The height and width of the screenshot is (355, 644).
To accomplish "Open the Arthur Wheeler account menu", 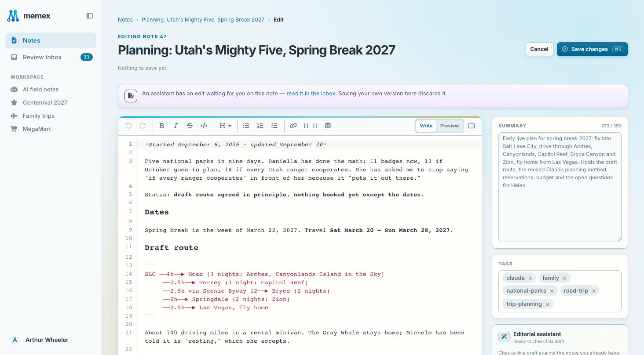I will (x=51, y=340).
